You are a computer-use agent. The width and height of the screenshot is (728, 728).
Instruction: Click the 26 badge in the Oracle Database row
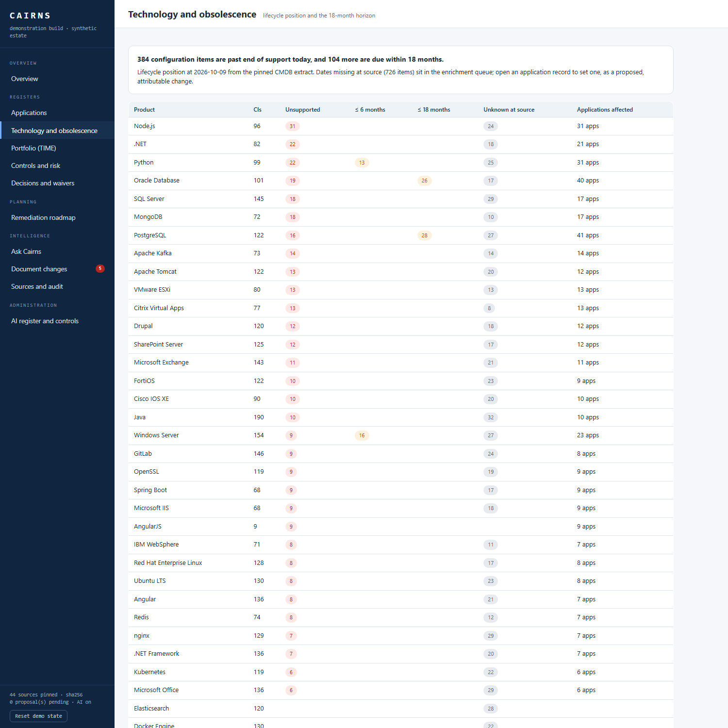tap(424, 181)
